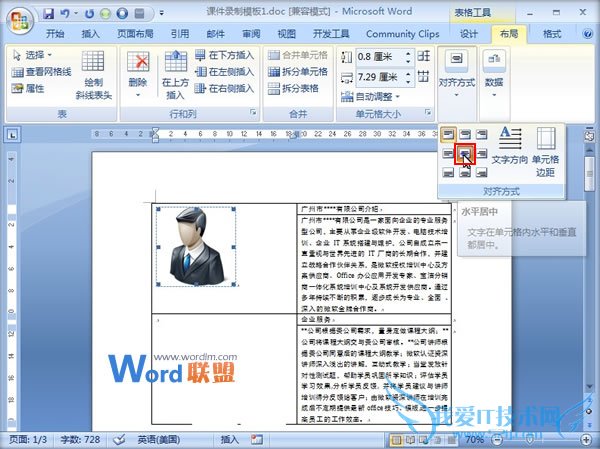
Task: Undo the last action
Action: [65, 14]
